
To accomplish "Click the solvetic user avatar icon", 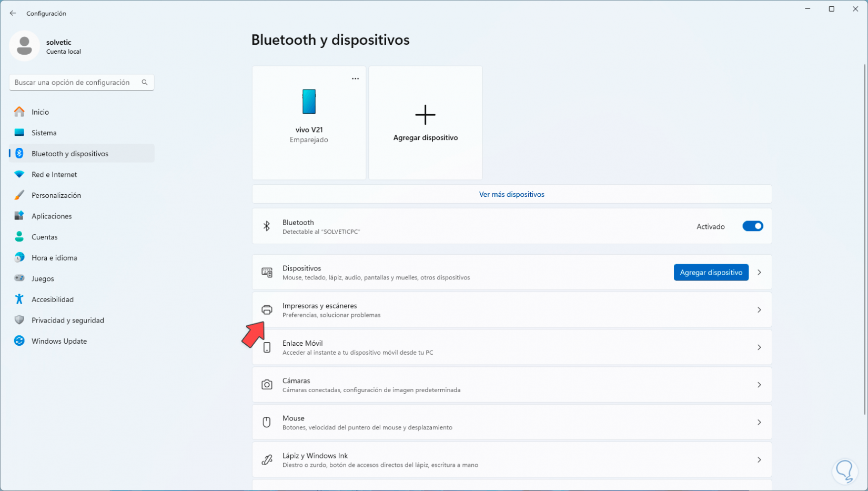I will (24, 46).
